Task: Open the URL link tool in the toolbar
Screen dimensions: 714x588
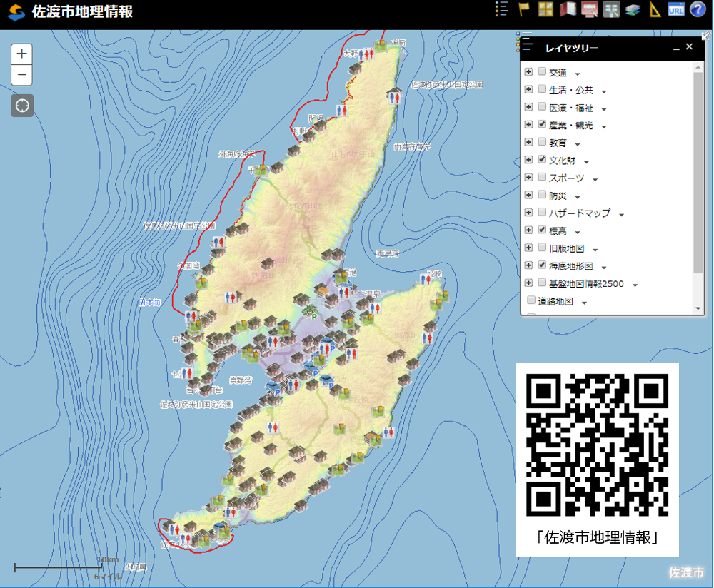Action: tap(675, 9)
